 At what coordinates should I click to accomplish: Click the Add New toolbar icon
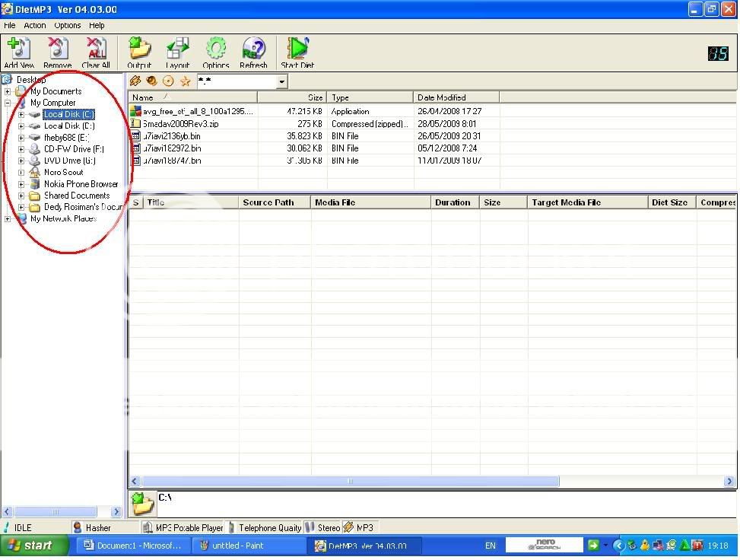coord(18,50)
